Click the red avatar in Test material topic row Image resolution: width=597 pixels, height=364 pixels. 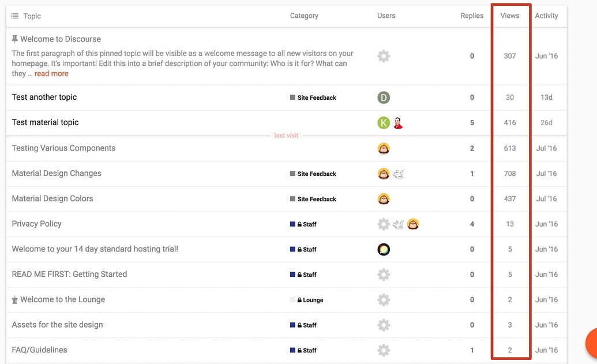click(x=398, y=122)
